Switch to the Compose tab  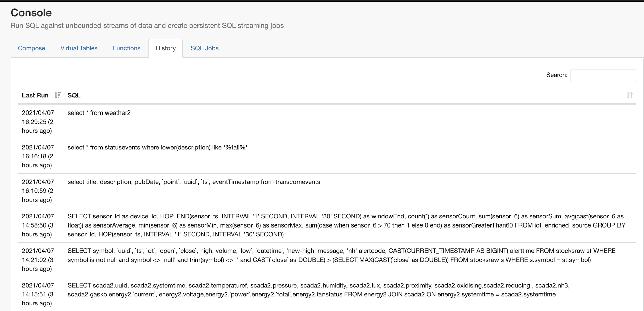tap(32, 48)
